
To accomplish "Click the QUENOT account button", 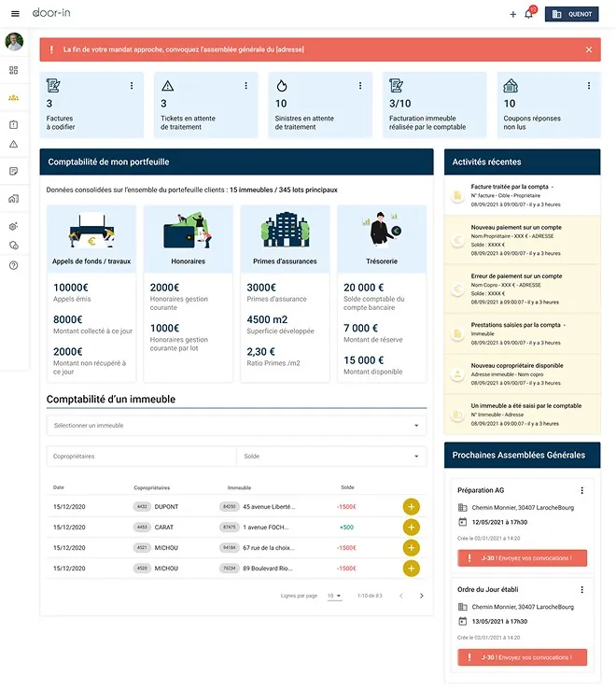I will coord(571,14).
